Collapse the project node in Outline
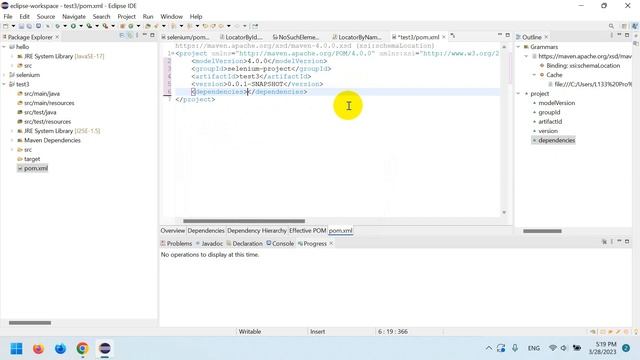Viewport: 640px width, 360px height. (x=519, y=94)
